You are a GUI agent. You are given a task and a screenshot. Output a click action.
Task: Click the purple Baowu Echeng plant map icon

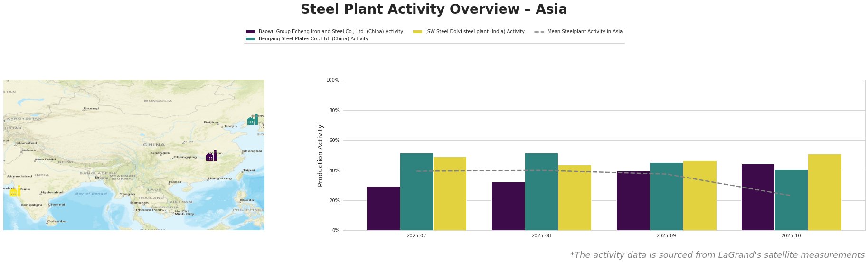[211, 156]
